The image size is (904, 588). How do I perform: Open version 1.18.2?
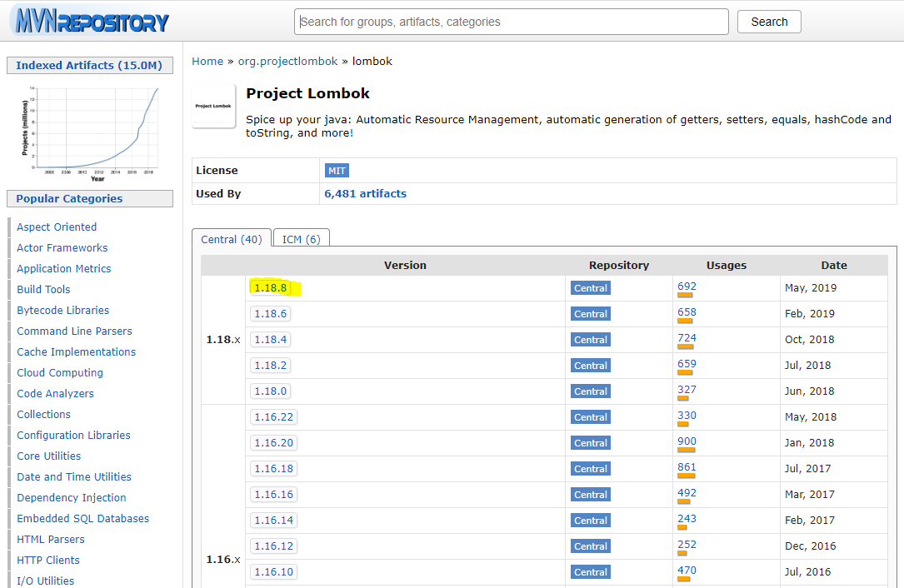pos(271,366)
